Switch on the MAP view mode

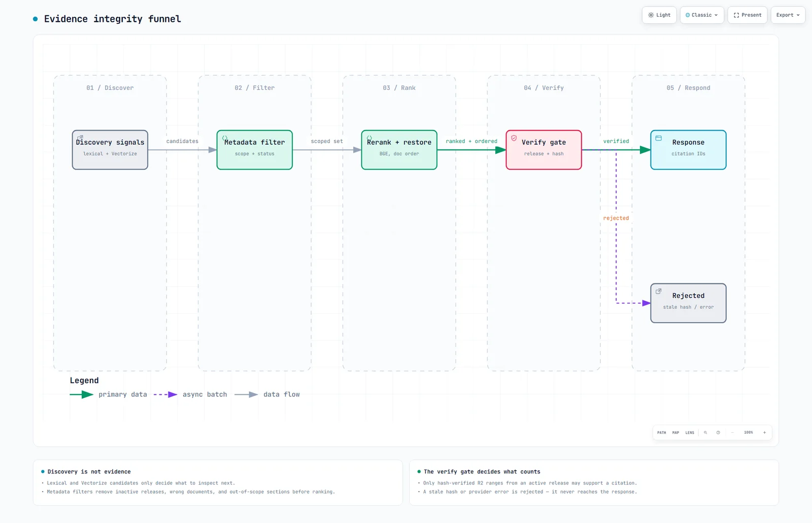pyautogui.click(x=675, y=433)
